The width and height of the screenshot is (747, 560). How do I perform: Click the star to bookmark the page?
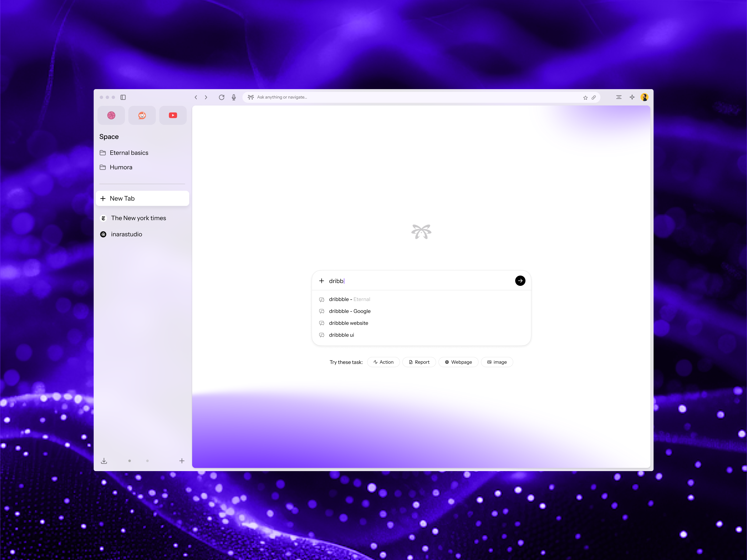coord(585,97)
